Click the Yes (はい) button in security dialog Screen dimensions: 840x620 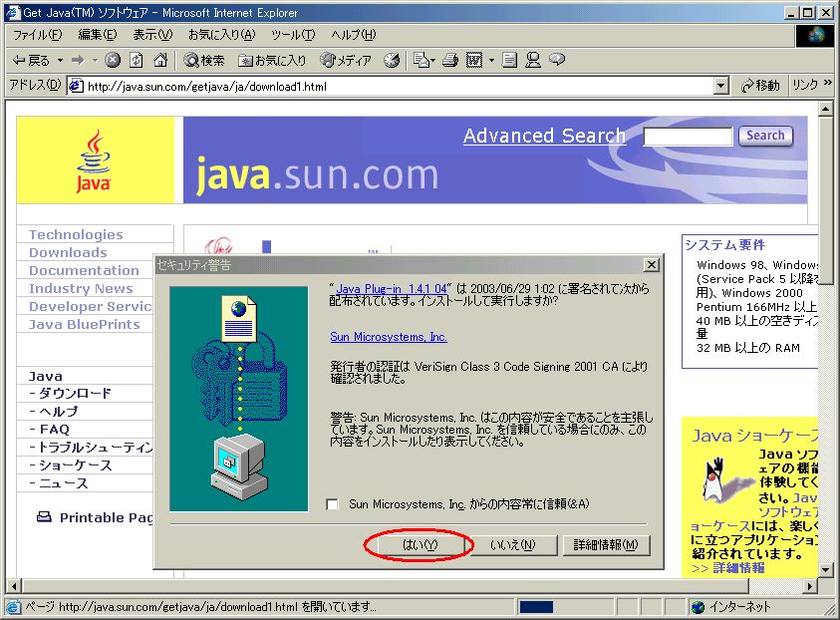[x=420, y=545]
